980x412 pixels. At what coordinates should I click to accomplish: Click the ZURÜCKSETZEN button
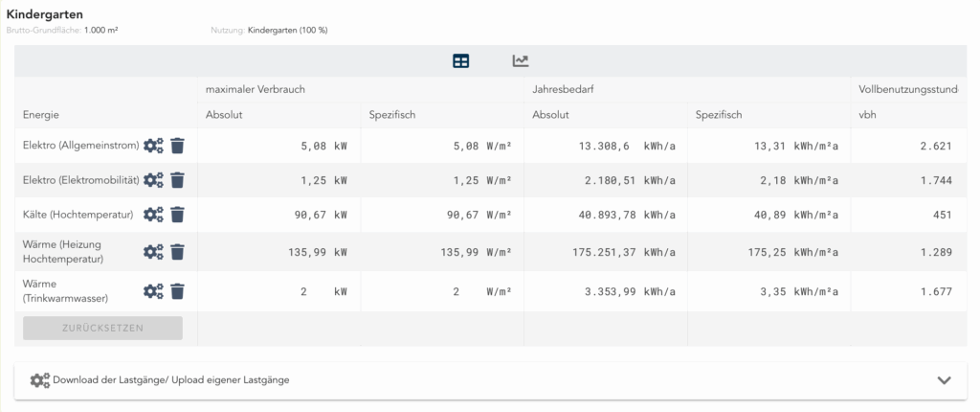pos(102,328)
